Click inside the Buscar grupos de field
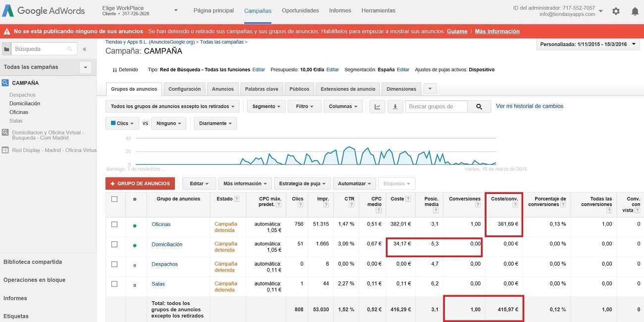The height and width of the screenshot is (322, 644). [x=436, y=106]
